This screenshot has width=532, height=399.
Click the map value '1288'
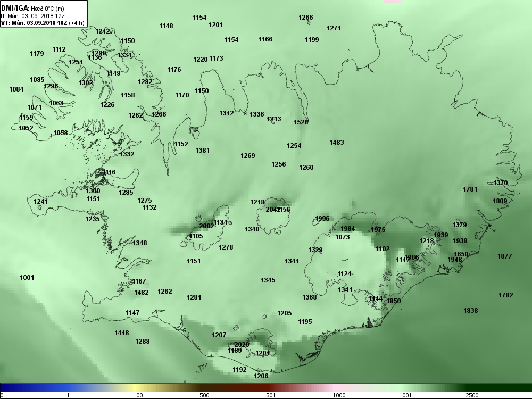(143, 342)
